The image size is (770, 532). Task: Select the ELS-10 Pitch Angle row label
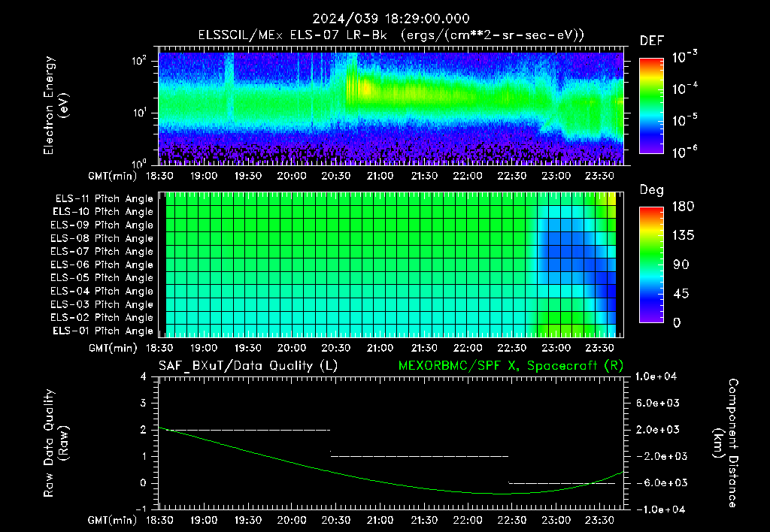pyautogui.click(x=103, y=212)
